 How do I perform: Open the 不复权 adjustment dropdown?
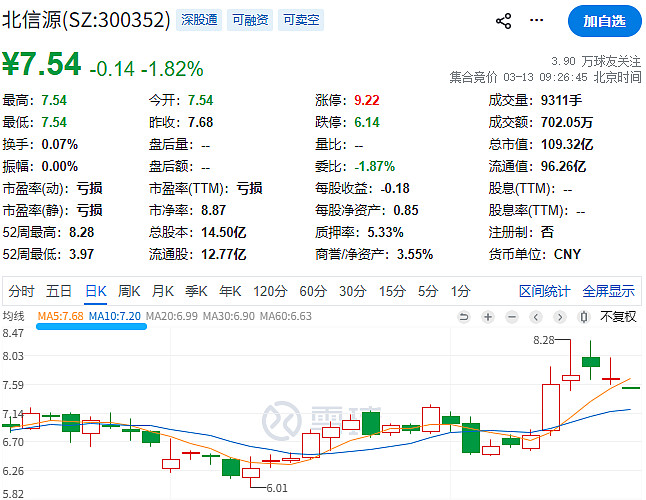(x=618, y=316)
